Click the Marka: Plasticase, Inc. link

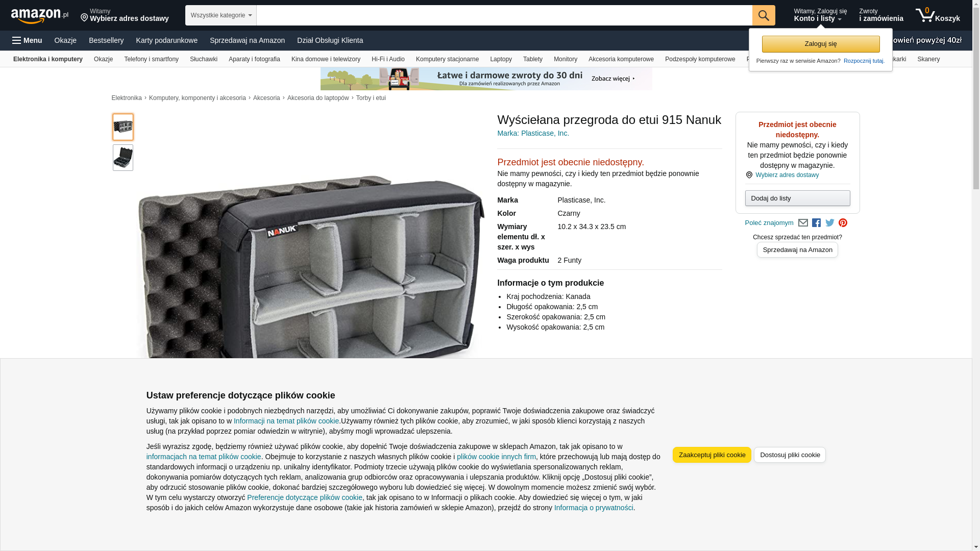[533, 133]
